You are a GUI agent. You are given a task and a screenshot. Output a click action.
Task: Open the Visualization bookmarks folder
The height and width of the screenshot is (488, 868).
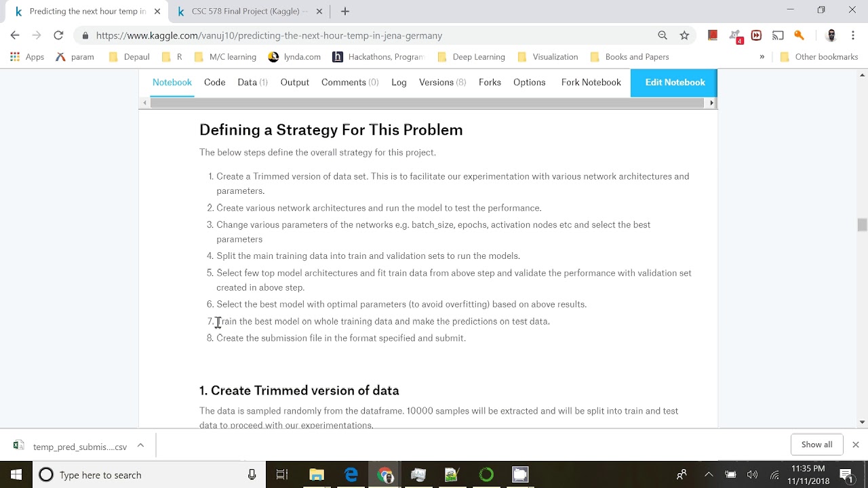[x=547, y=57]
